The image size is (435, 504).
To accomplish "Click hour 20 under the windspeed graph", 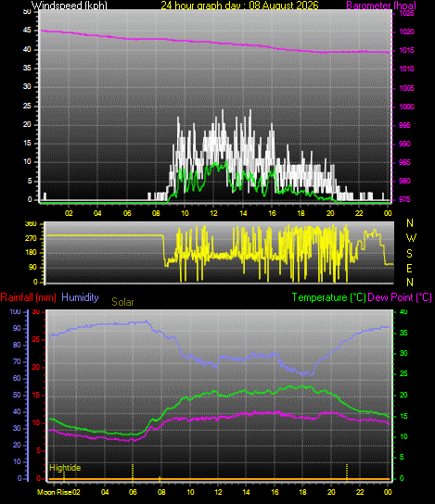I will (330, 213).
